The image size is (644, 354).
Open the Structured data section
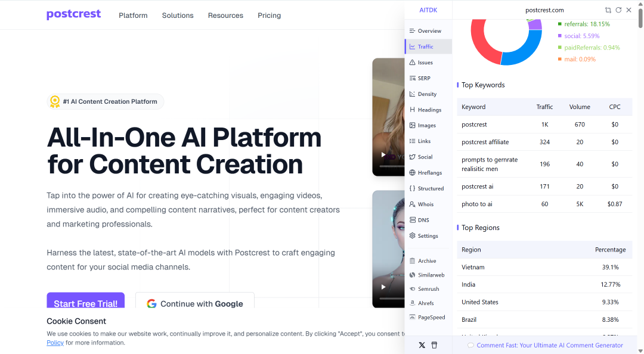pyautogui.click(x=428, y=188)
